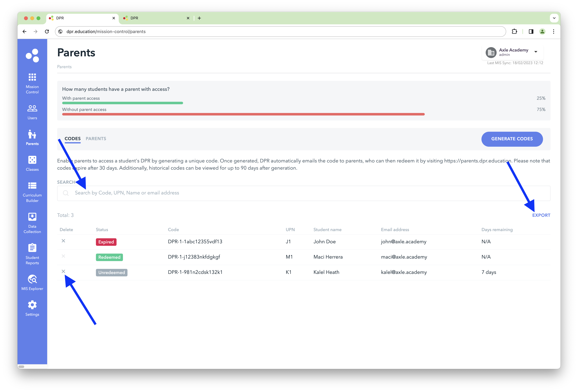Click the green With parent access bar

point(123,103)
